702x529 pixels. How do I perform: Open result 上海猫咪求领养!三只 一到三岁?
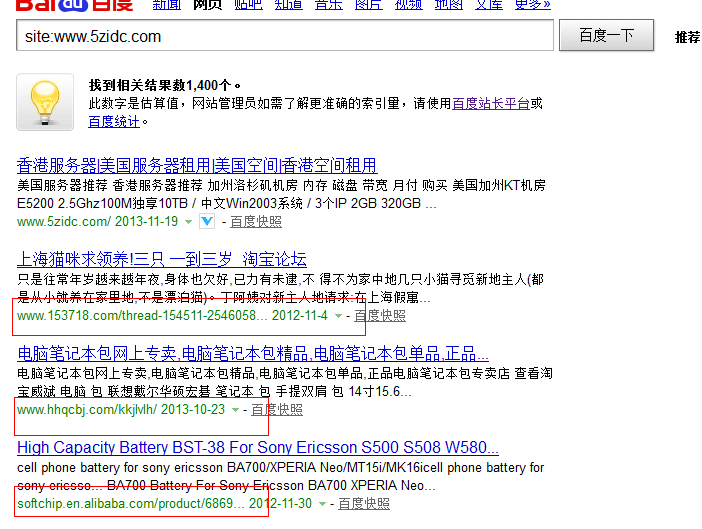[x=162, y=260]
